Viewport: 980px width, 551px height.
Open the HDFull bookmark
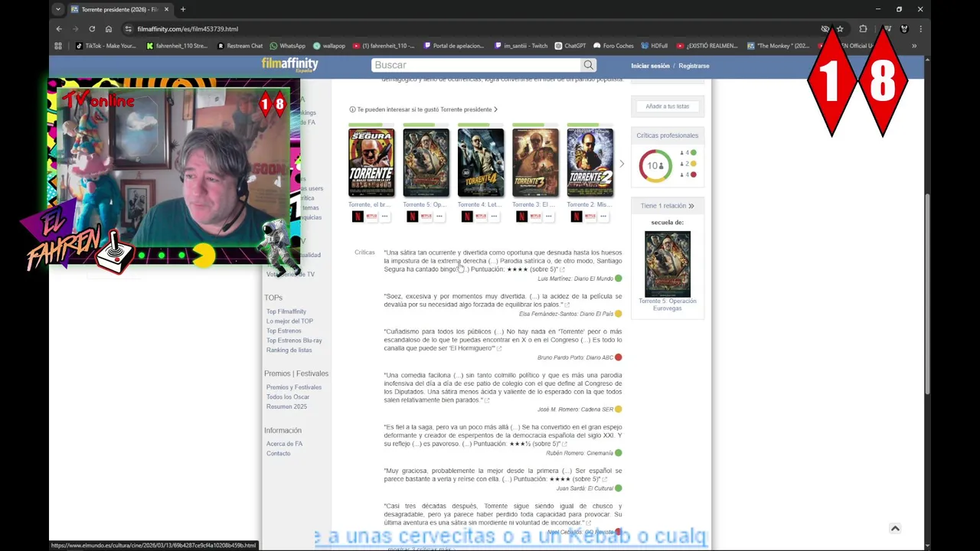click(x=655, y=46)
